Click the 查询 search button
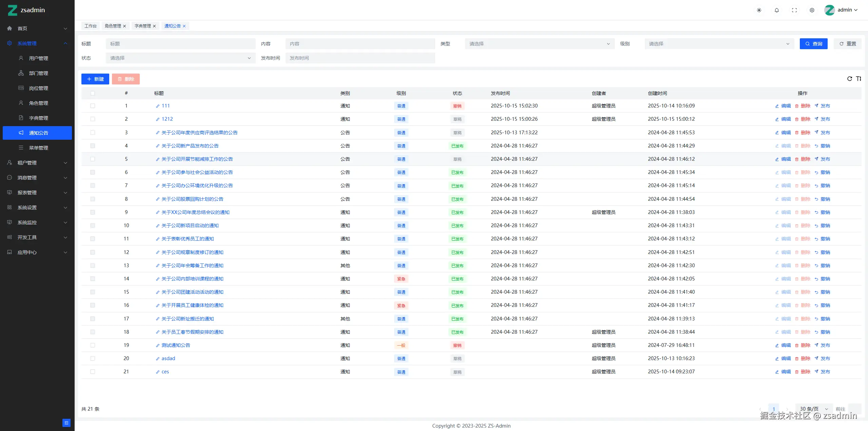Screen dimensions: 868x431 (813, 44)
